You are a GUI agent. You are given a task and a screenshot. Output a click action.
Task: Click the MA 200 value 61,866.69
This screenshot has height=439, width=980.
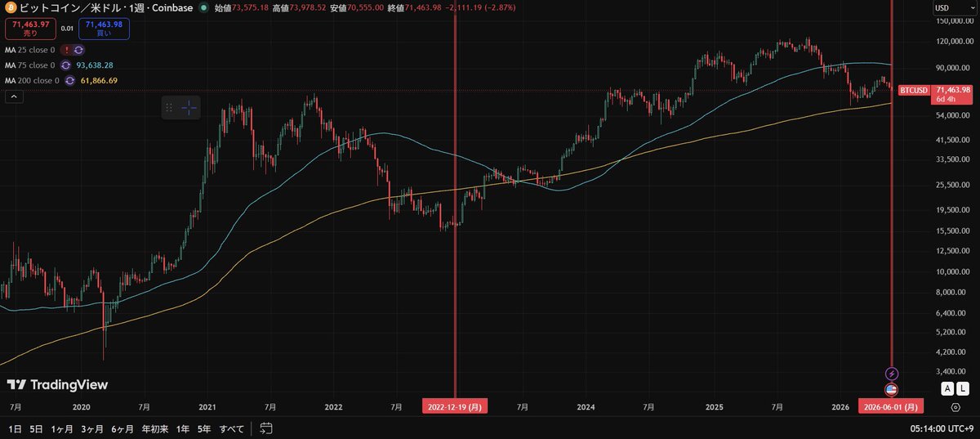click(99, 80)
